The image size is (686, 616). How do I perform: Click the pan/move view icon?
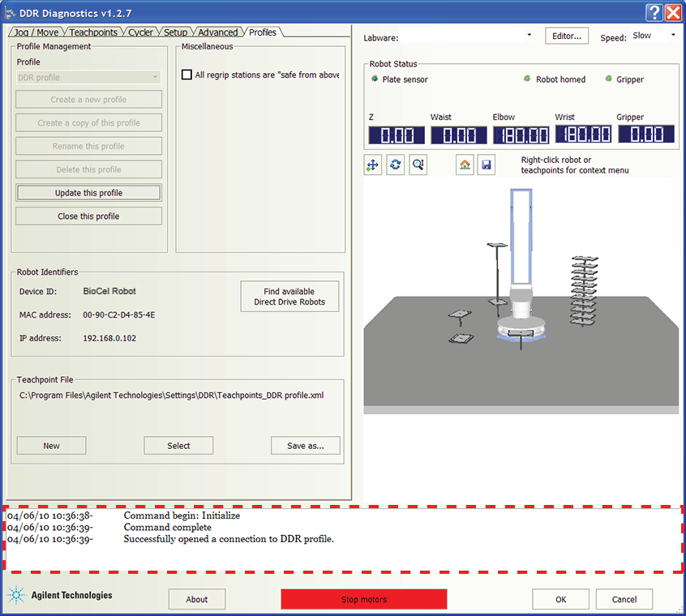(x=373, y=165)
